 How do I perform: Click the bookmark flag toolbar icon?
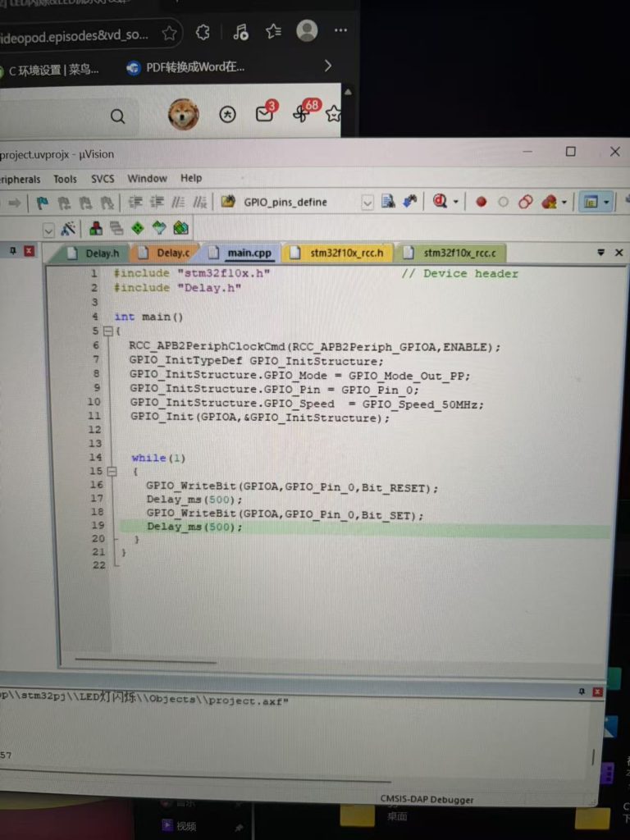[x=42, y=203]
